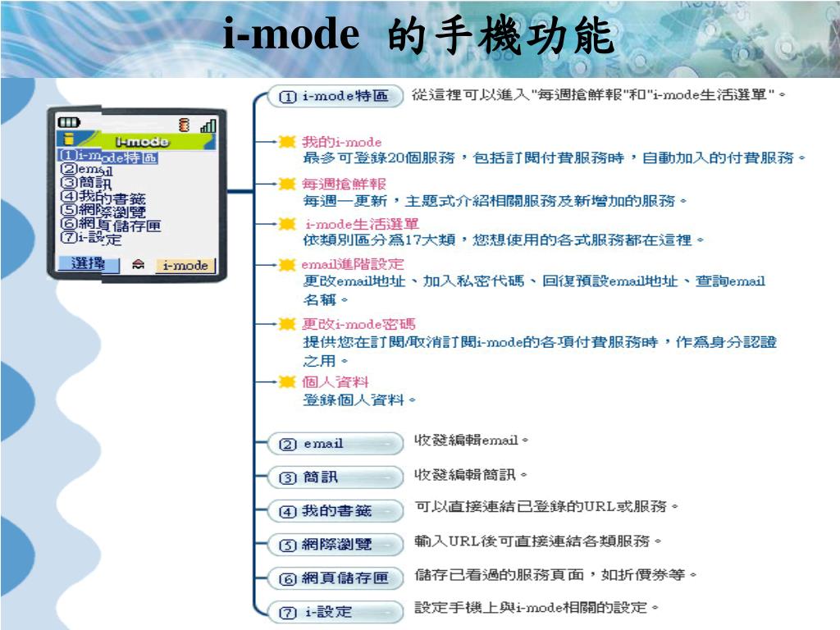Select ⑥ 網頁儲存匣 on the phone menu
This screenshot has width=840, height=630.
[111, 224]
